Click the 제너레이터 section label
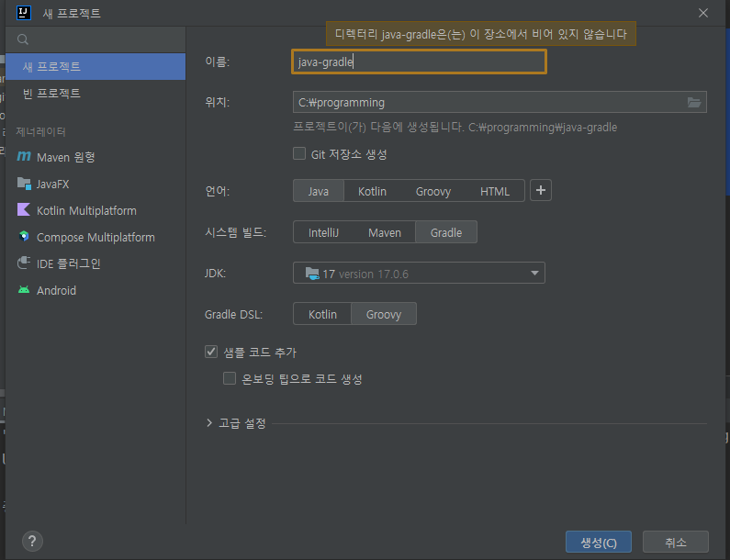Screen dimensions: 730x560 [40, 131]
